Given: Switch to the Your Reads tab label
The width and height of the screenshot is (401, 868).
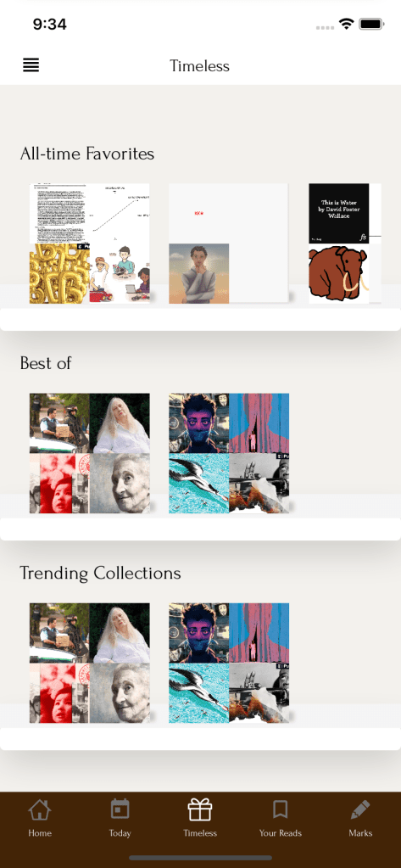Looking at the screenshot, I should pyautogui.click(x=281, y=833).
